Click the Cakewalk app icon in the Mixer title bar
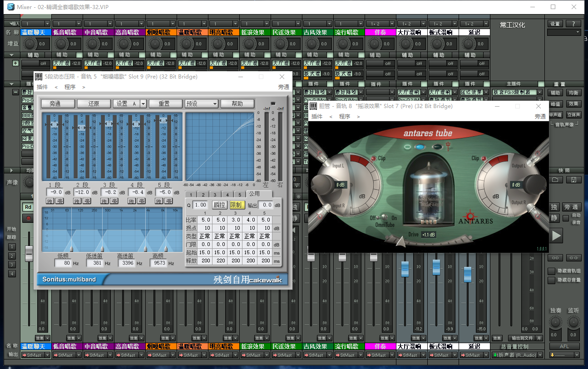This screenshot has width=588, height=369. pyautogui.click(x=11, y=7)
